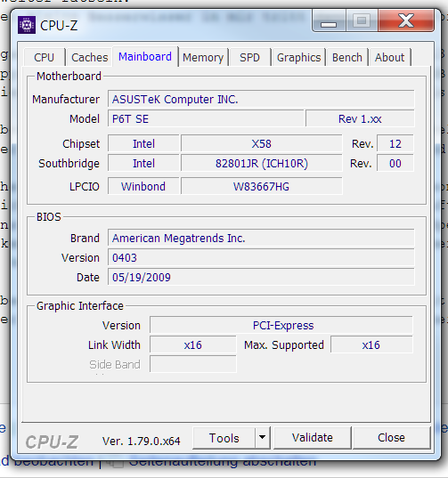The image size is (448, 478).
Task: Expand the Tools dropdown arrow
Action: click(262, 438)
